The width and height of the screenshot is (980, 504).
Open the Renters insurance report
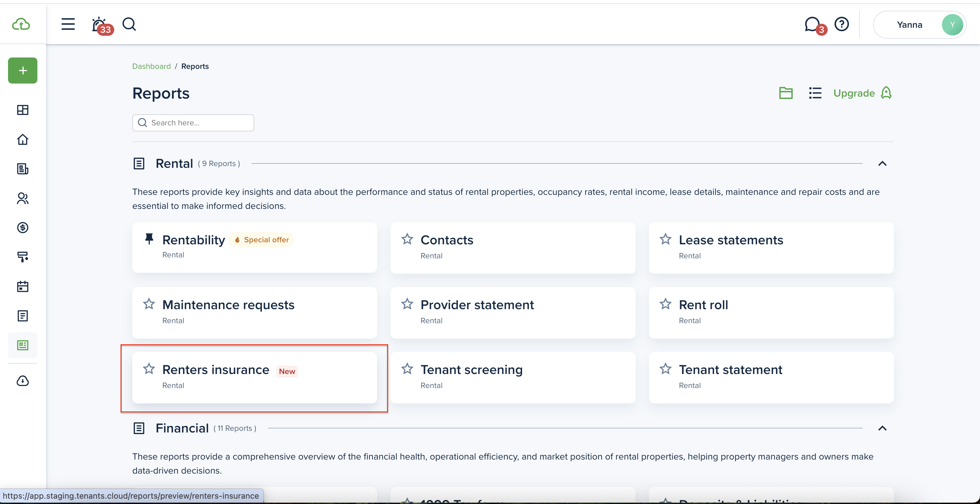pyautogui.click(x=255, y=377)
